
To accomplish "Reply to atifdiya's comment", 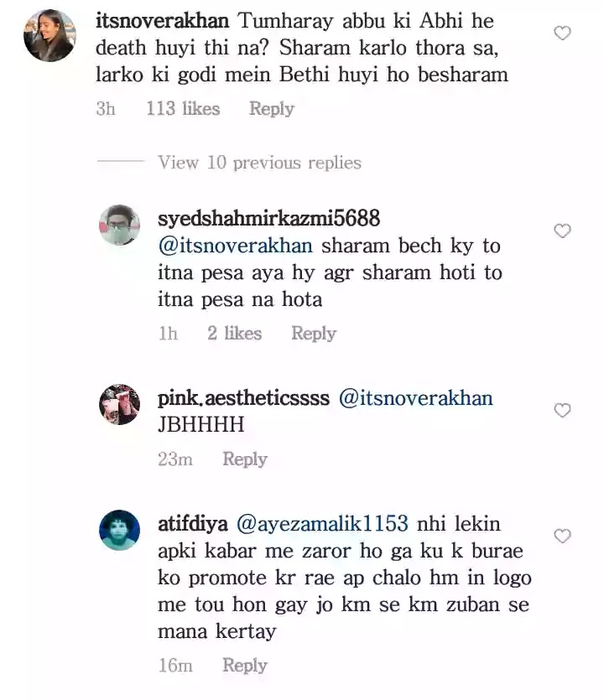I will coord(245,665).
